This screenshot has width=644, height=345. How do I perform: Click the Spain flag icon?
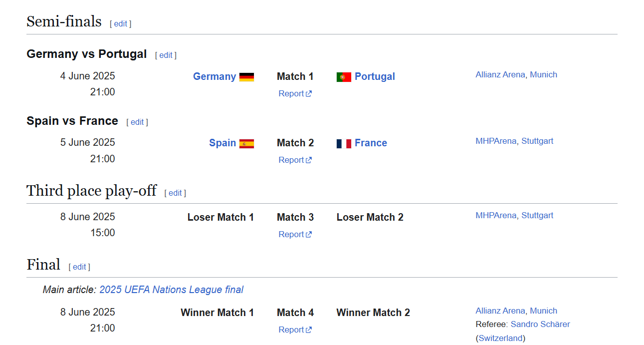coord(246,144)
